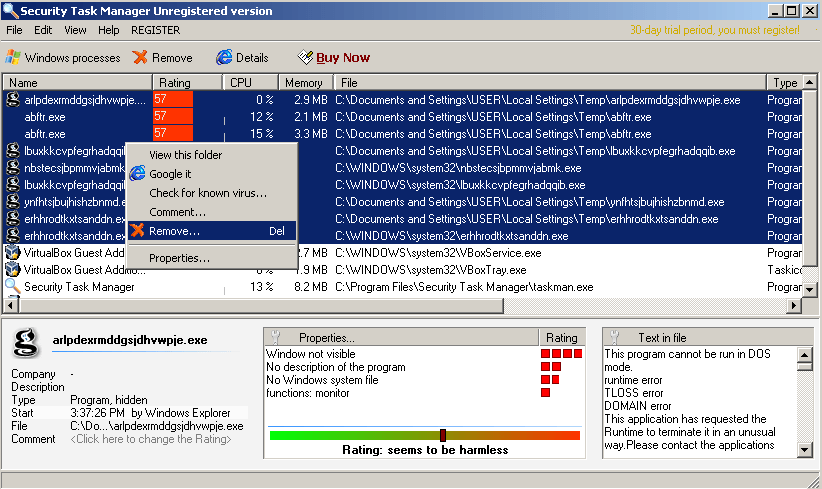Click the Security Task Manager magnifier row icon

(x=13, y=286)
